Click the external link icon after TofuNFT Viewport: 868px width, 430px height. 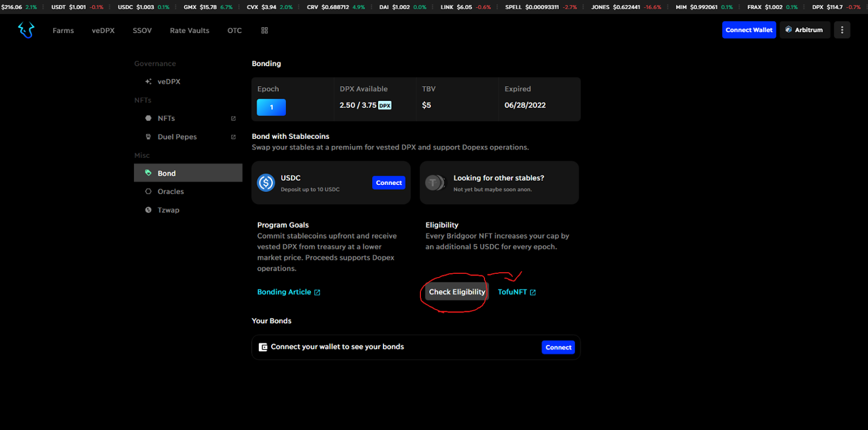[533, 292]
